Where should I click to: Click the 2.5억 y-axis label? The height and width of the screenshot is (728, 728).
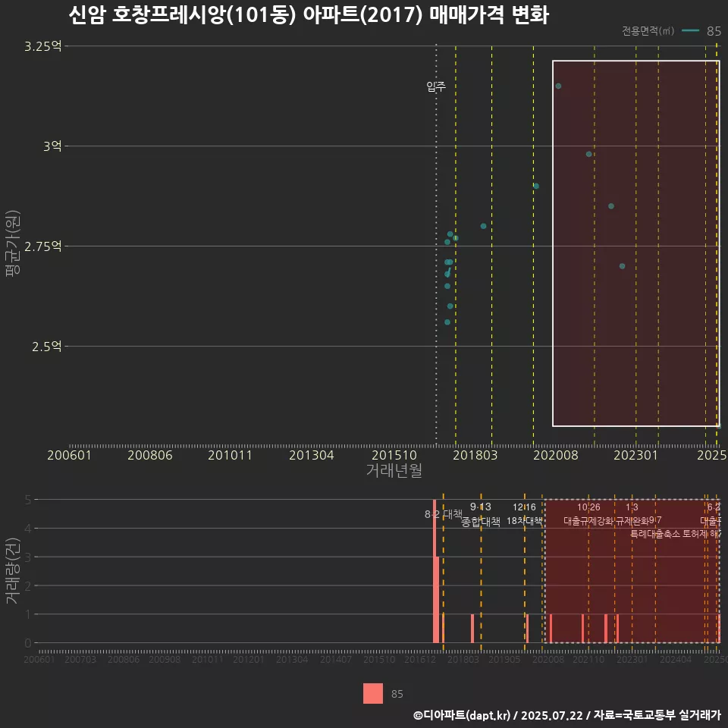point(46,346)
